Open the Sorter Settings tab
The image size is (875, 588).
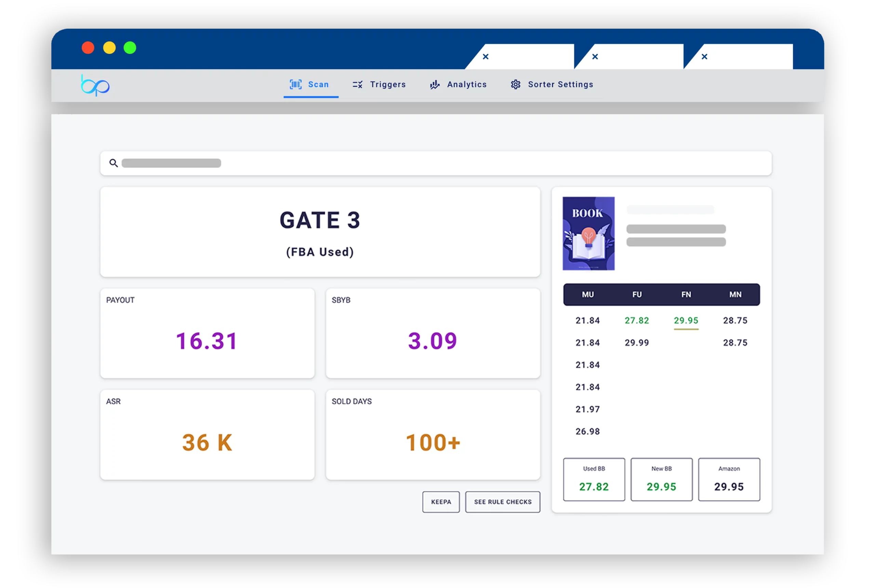[x=560, y=84]
